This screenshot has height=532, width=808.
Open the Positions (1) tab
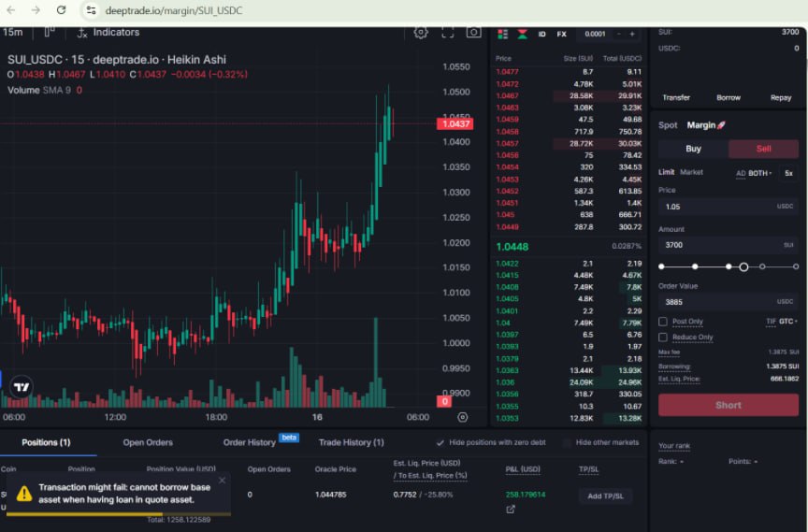coord(46,442)
